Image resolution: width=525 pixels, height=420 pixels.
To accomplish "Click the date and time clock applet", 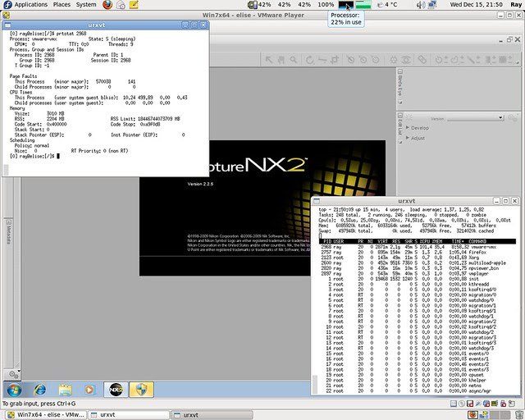I will 476,5.
